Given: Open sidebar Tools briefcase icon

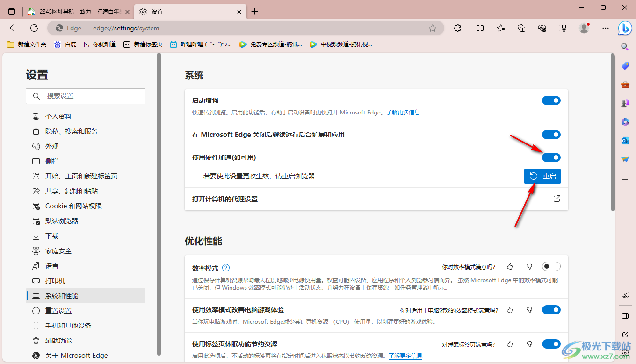Looking at the screenshot, I should pos(625,85).
